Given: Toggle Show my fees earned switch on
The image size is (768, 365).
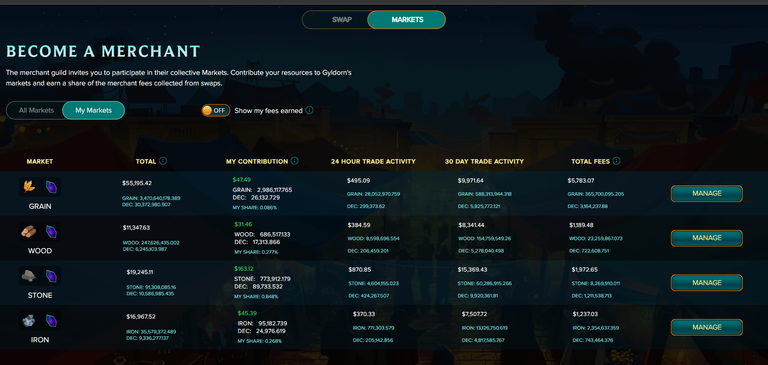Looking at the screenshot, I should [216, 110].
